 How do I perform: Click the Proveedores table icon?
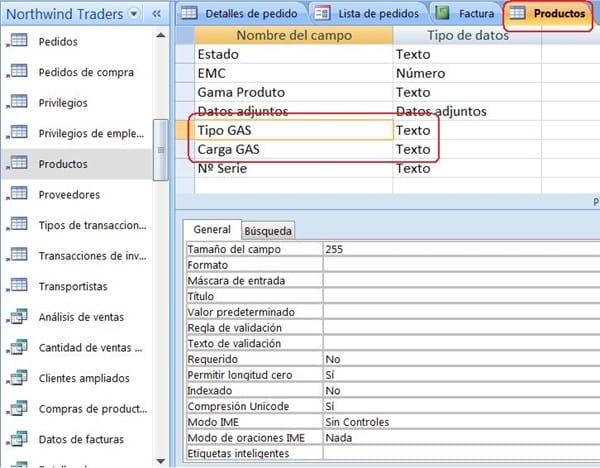(18, 194)
